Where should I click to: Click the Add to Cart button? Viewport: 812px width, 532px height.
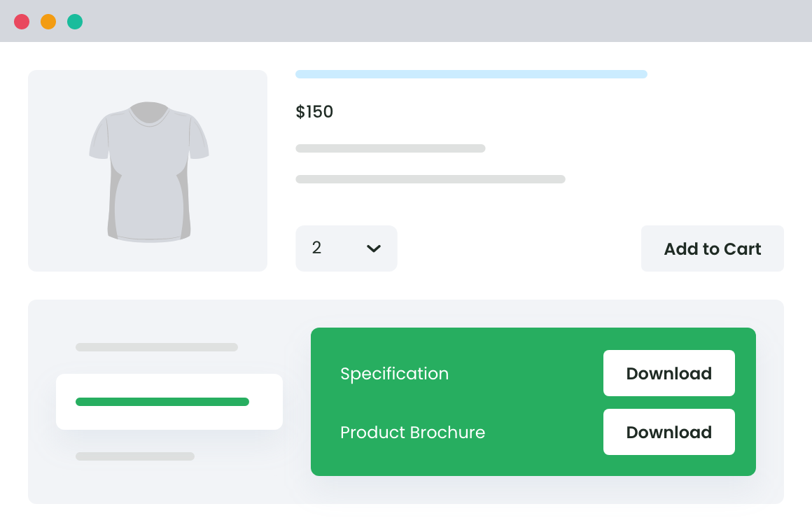[x=712, y=248]
